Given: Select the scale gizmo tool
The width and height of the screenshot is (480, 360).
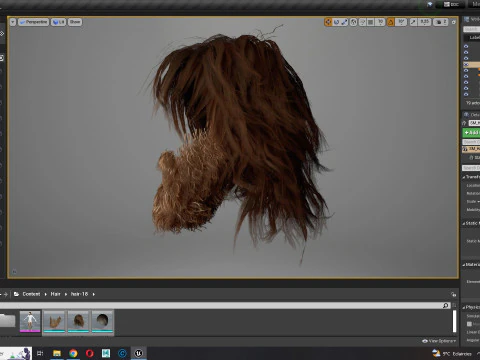Looking at the screenshot, I should coord(344,22).
